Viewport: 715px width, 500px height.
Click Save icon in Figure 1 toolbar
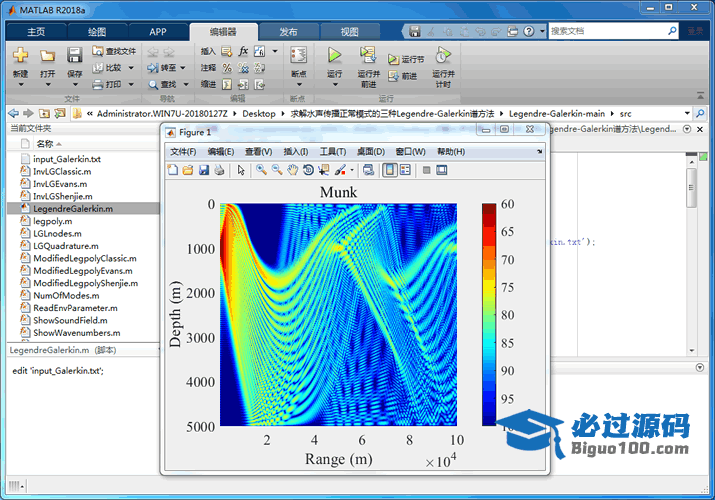204,170
